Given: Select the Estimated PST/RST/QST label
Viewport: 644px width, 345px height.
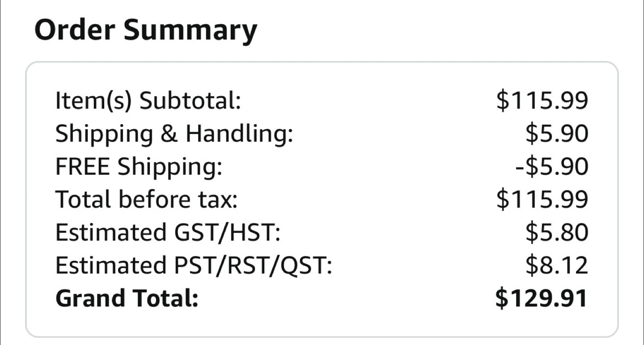Looking at the screenshot, I should [194, 266].
